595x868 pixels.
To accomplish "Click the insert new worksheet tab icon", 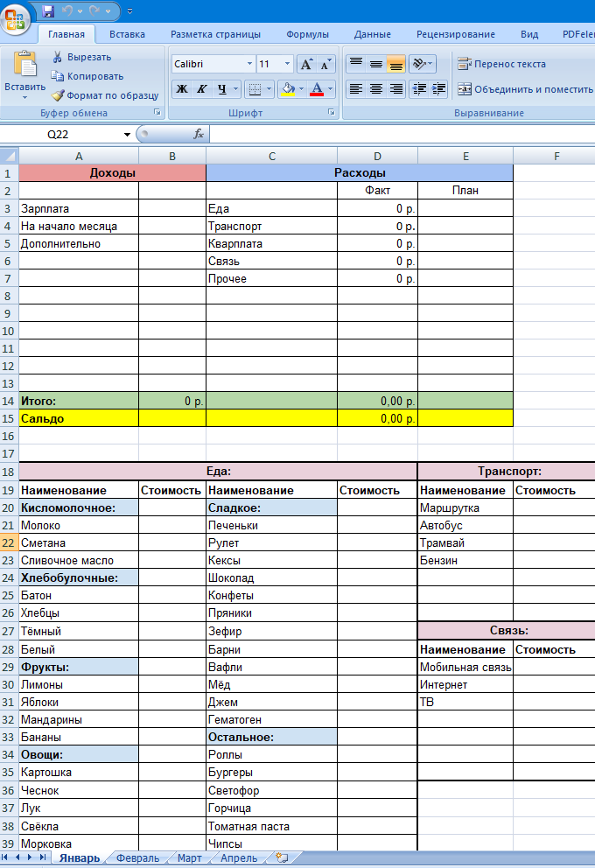I will tap(282, 858).
